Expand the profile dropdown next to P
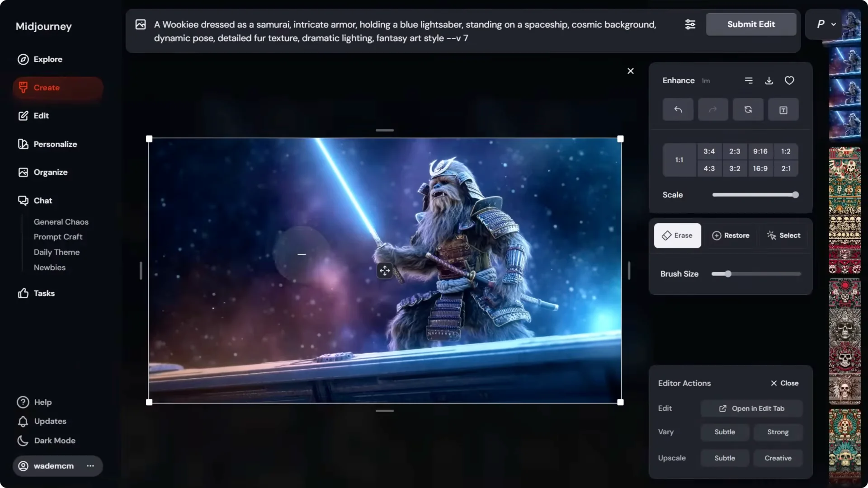The width and height of the screenshot is (868, 488). [834, 24]
